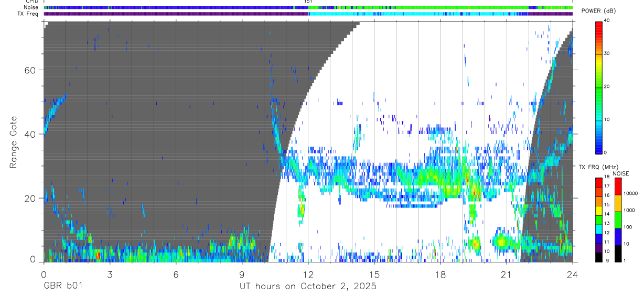The height and width of the screenshot is (297, 644).
Task: Click x-axis tick label "6"
Action: [x=176, y=274]
